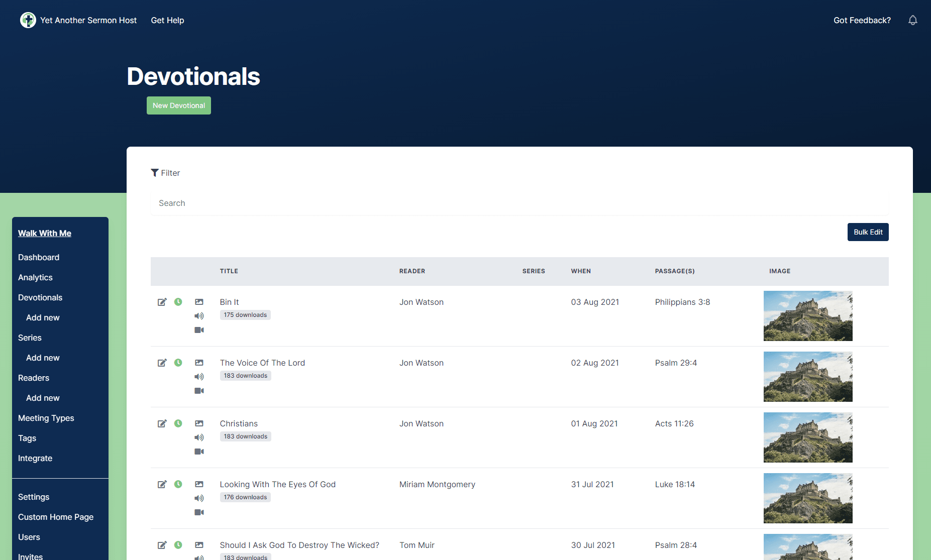
Task: Click the audio speaker icon for Bin It
Action: [x=199, y=316]
